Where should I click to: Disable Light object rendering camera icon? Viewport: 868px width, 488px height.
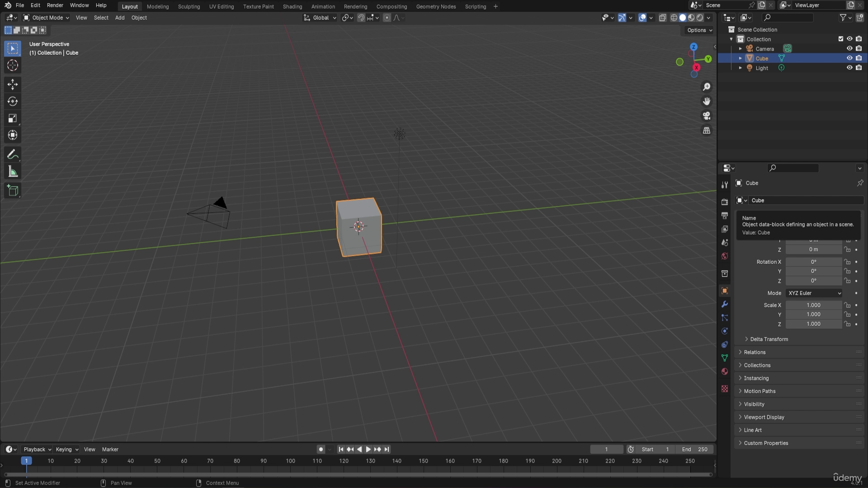(x=859, y=68)
